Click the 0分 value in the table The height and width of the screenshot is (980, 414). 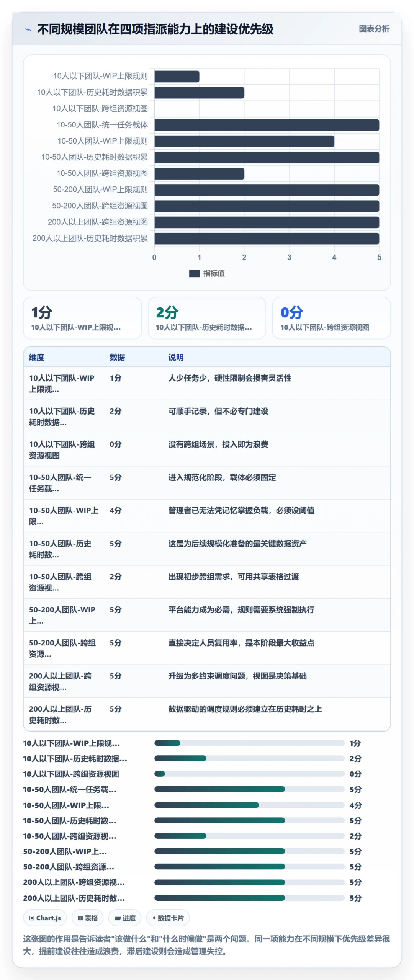point(116,444)
